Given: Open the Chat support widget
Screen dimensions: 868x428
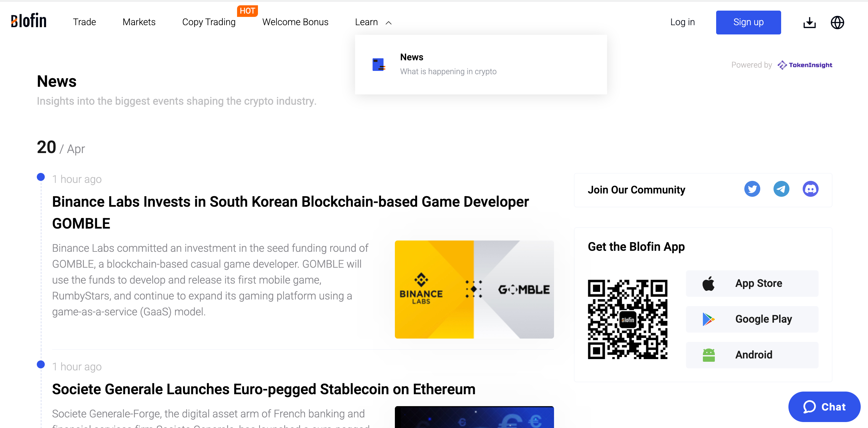Looking at the screenshot, I should [824, 406].
